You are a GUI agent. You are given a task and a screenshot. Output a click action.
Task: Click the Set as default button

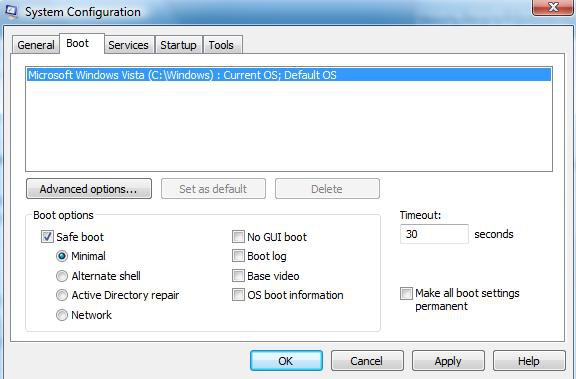[213, 189]
